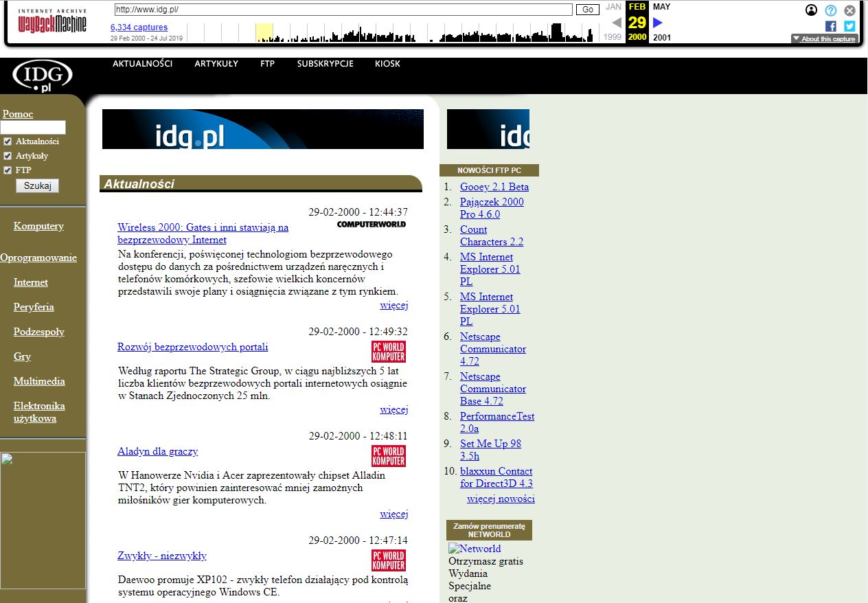
Task: Click the Go button in Wayback toolbar
Action: (587, 10)
